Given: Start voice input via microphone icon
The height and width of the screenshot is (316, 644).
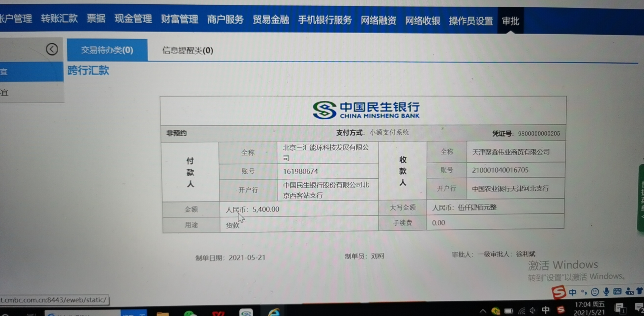Looking at the screenshot, I should point(606,291).
